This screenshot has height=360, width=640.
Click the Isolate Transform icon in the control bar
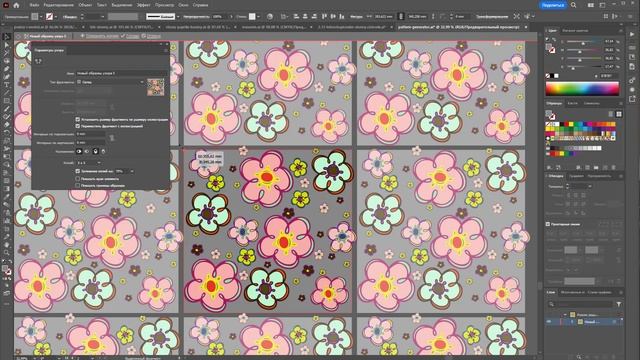pos(517,17)
